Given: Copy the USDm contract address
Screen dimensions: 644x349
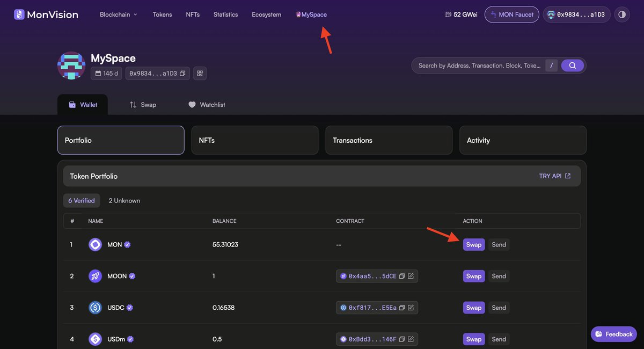Looking at the screenshot, I should coord(402,339).
